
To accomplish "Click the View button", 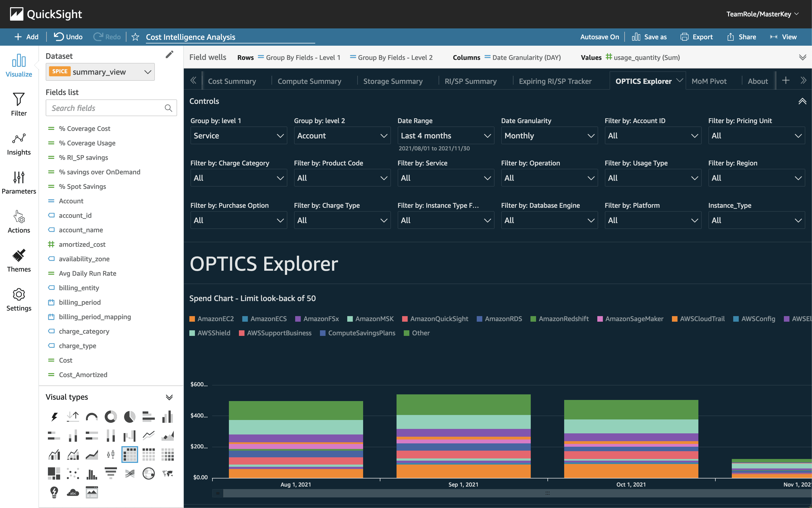I will click(783, 36).
